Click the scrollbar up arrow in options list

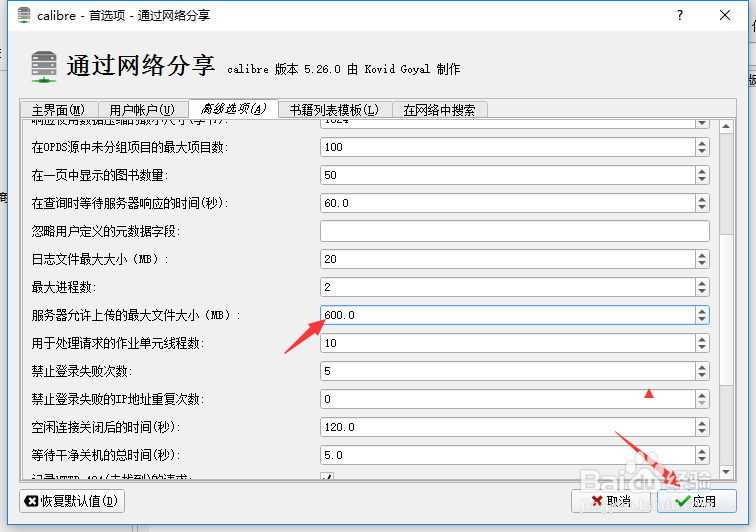(x=726, y=127)
